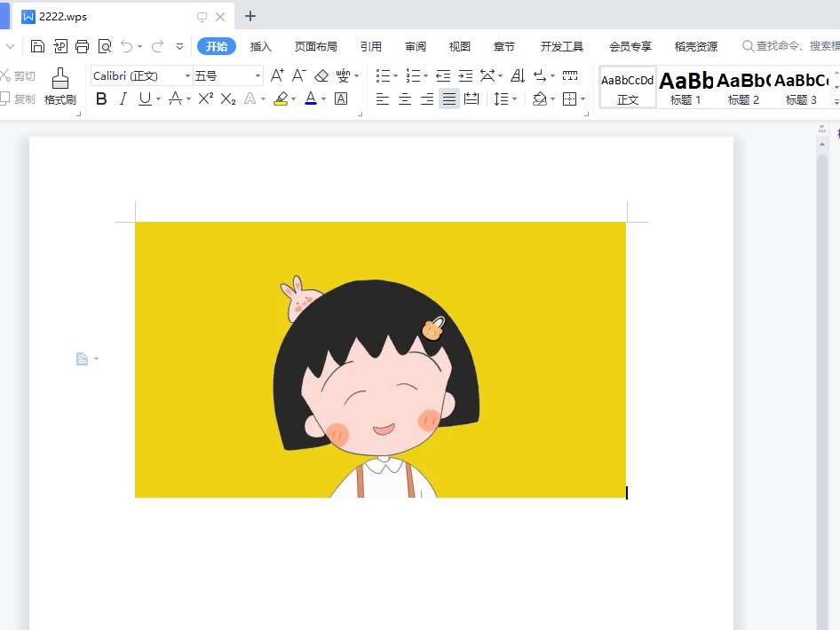Increase font size with A+ icon
Image resolution: width=840 pixels, height=630 pixels.
(277, 76)
